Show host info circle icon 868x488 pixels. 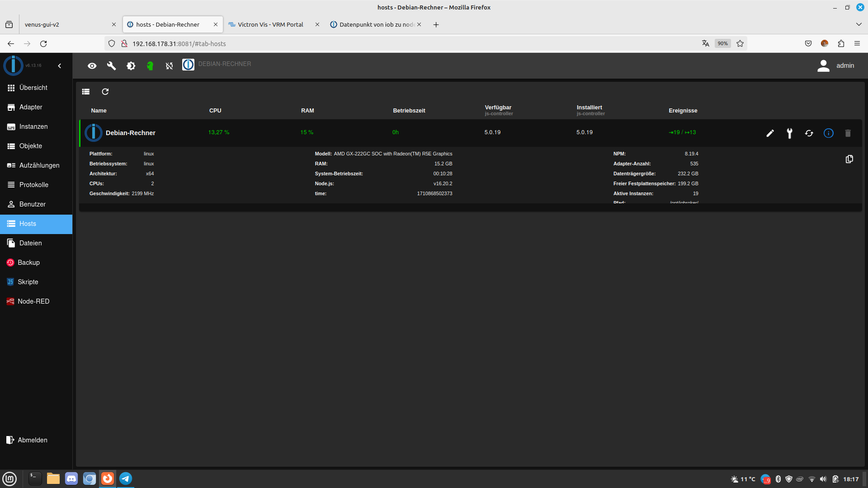point(828,133)
